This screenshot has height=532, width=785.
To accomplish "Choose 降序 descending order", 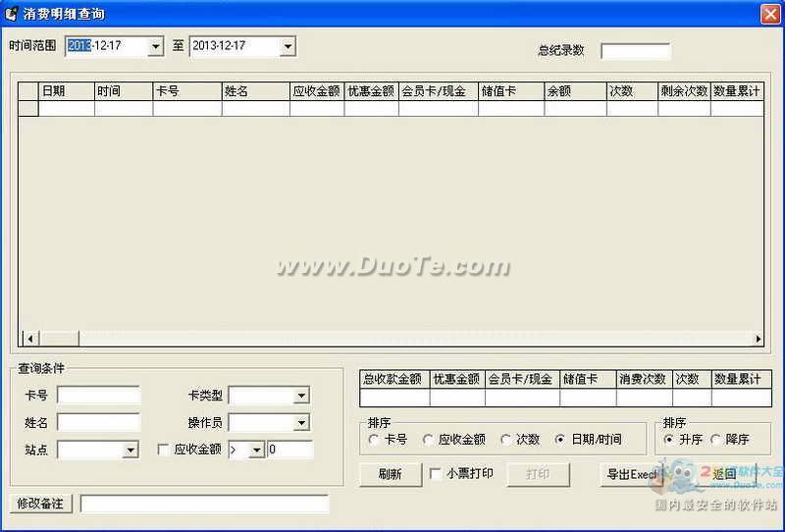I will [x=716, y=440].
